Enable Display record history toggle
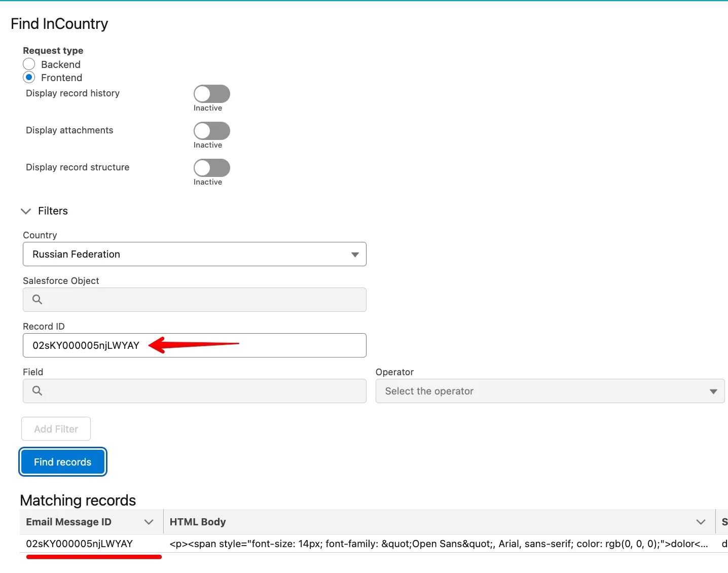The image size is (728, 573). coord(211,94)
